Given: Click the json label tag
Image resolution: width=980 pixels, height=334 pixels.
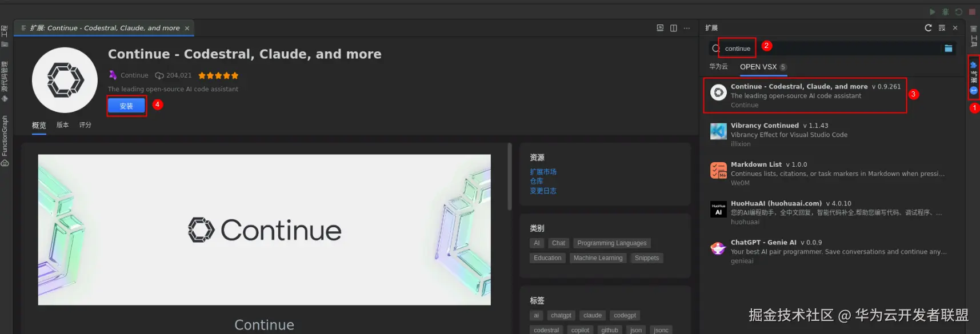Looking at the screenshot, I should point(636,330).
